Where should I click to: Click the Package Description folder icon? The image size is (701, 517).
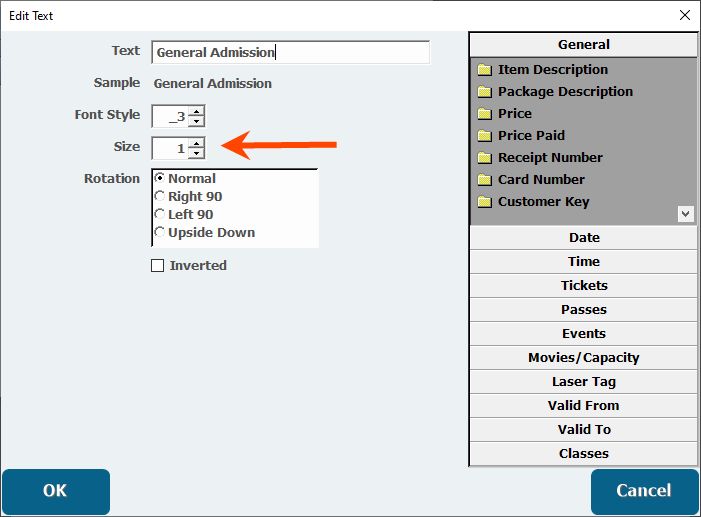485,92
